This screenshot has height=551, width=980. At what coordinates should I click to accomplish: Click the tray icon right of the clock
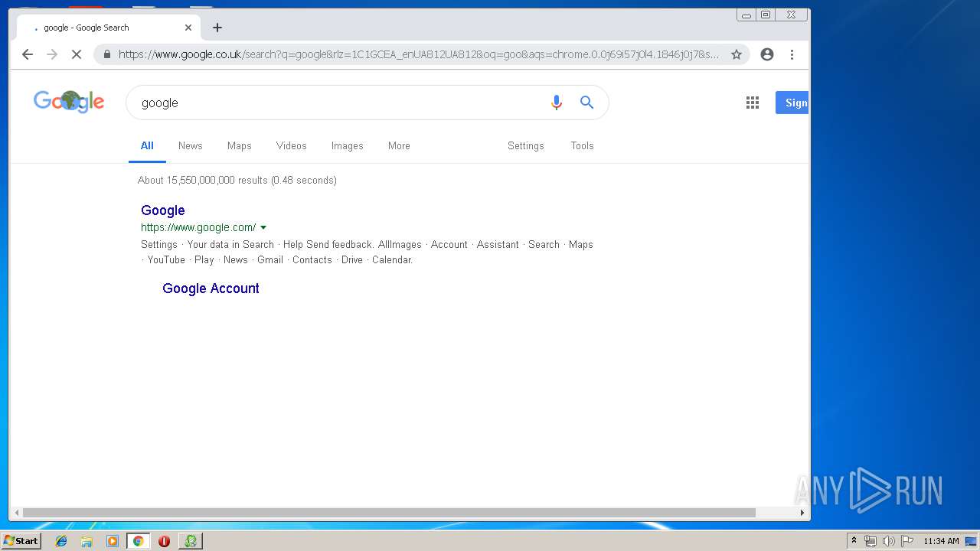[970, 541]
